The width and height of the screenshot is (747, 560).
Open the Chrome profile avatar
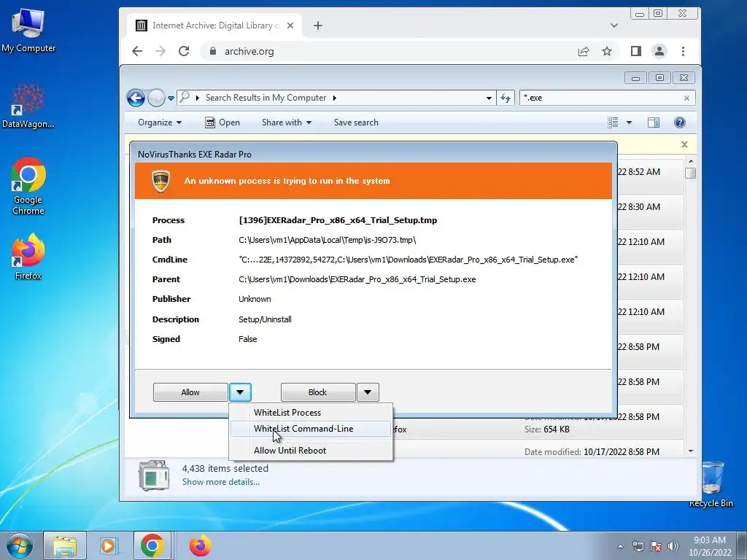click(x=659, y=52)
